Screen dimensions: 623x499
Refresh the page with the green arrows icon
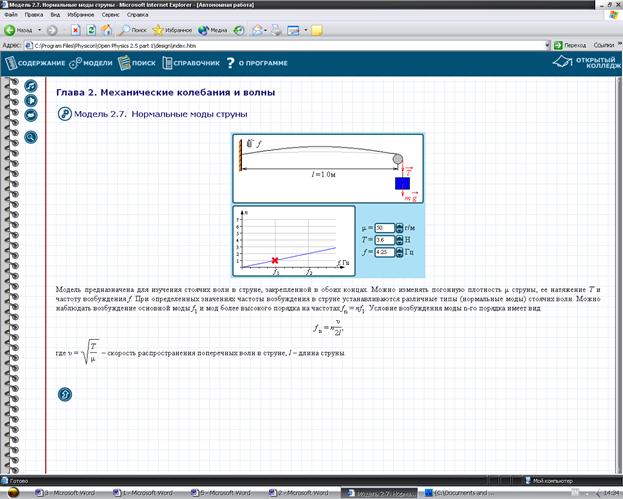(91, 30)
